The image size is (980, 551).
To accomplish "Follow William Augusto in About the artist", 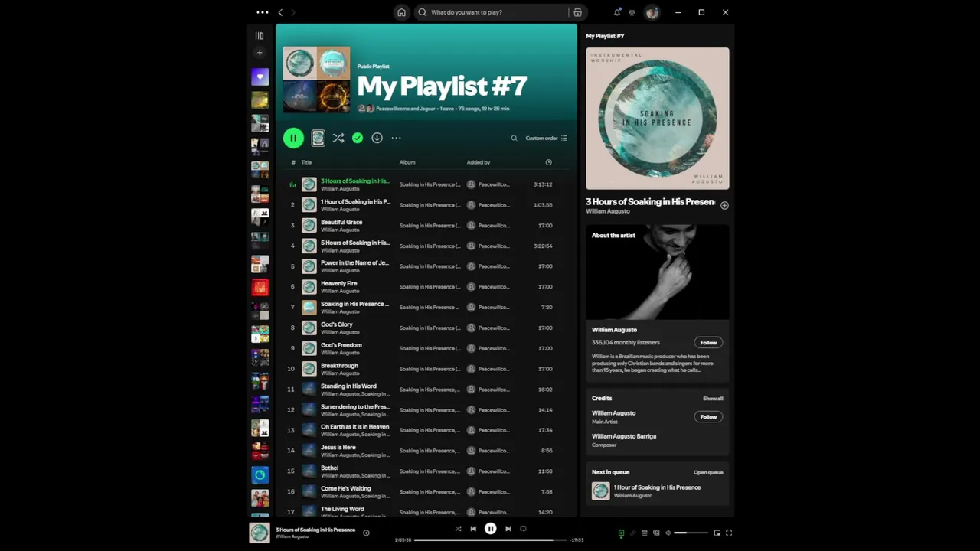I will click(x=708, y=343).
